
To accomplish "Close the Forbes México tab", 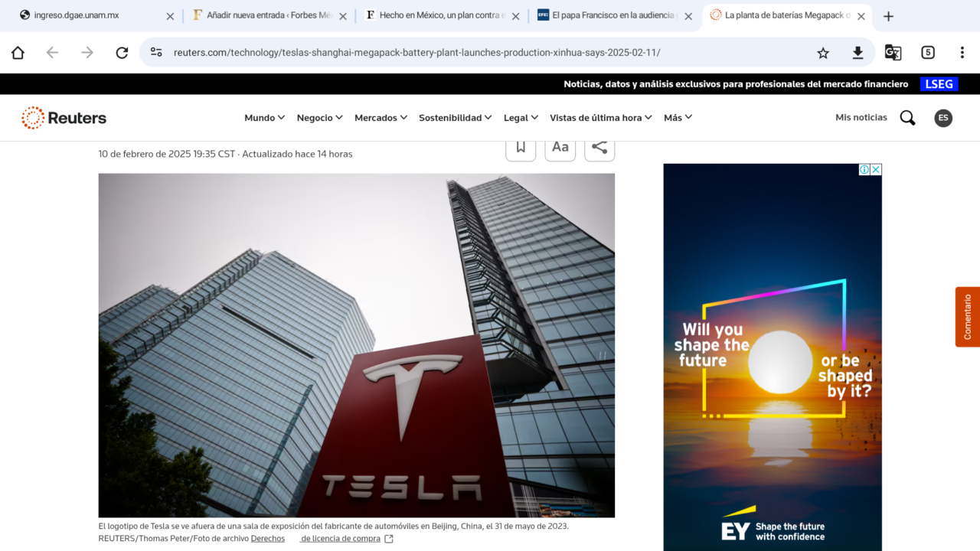I will [343, 16].
